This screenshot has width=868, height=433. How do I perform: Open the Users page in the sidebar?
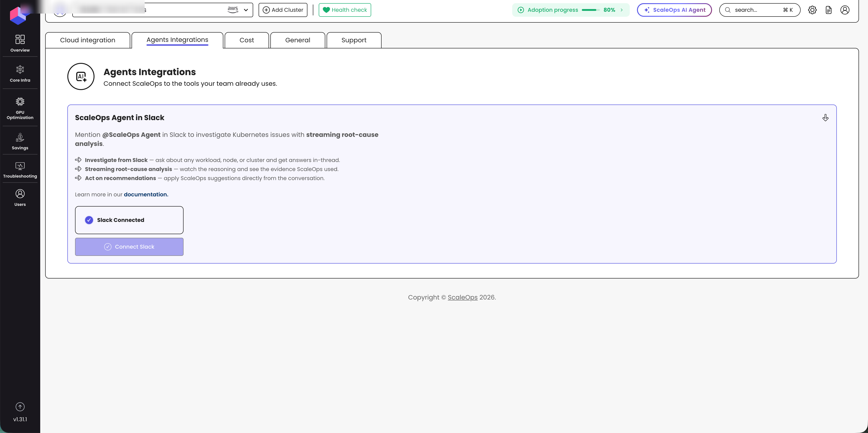(x=20, y=198)
